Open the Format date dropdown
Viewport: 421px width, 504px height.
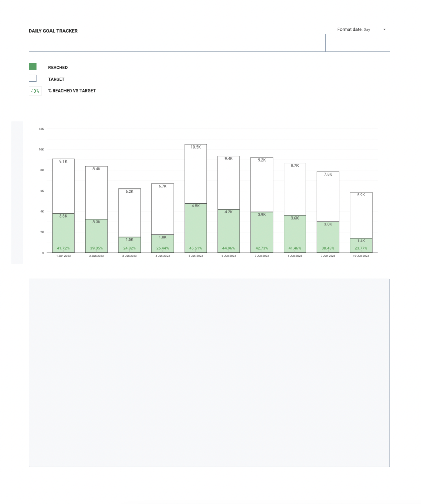tap(361, 30)
